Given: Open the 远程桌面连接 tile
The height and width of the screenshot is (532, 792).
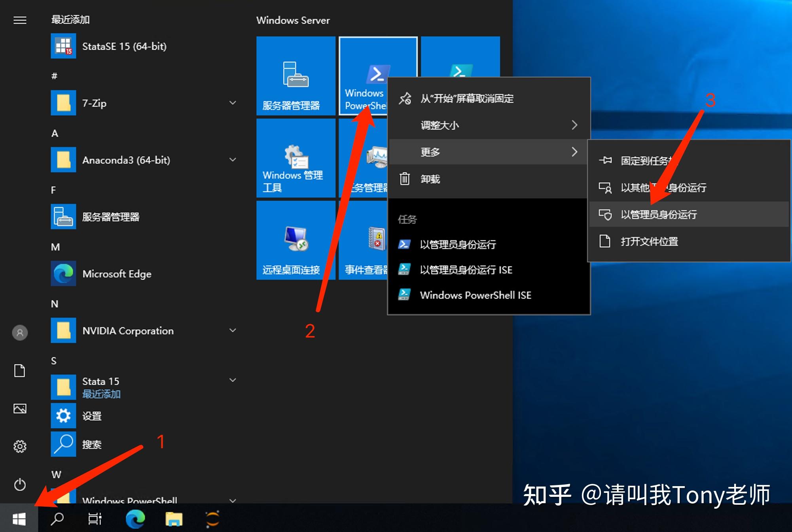Looking at the screenshot, I should point(296,240).
